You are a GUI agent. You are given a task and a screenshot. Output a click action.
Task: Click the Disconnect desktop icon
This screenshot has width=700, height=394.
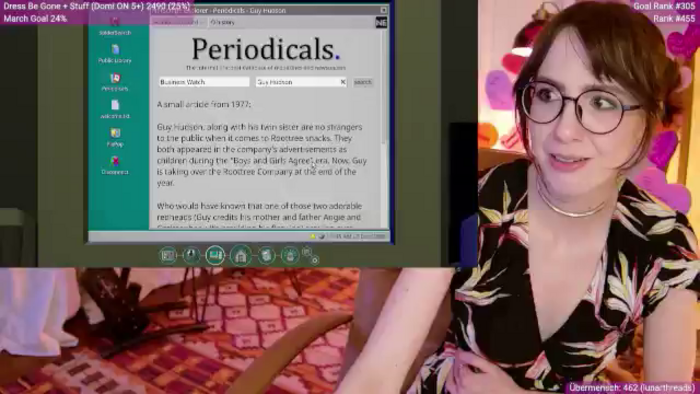pos(115,166)
